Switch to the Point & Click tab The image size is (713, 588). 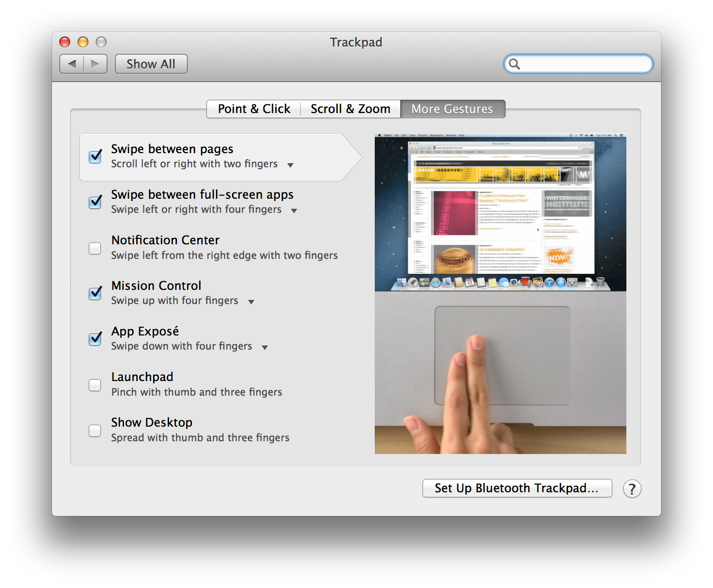click(x=254, y=109)
